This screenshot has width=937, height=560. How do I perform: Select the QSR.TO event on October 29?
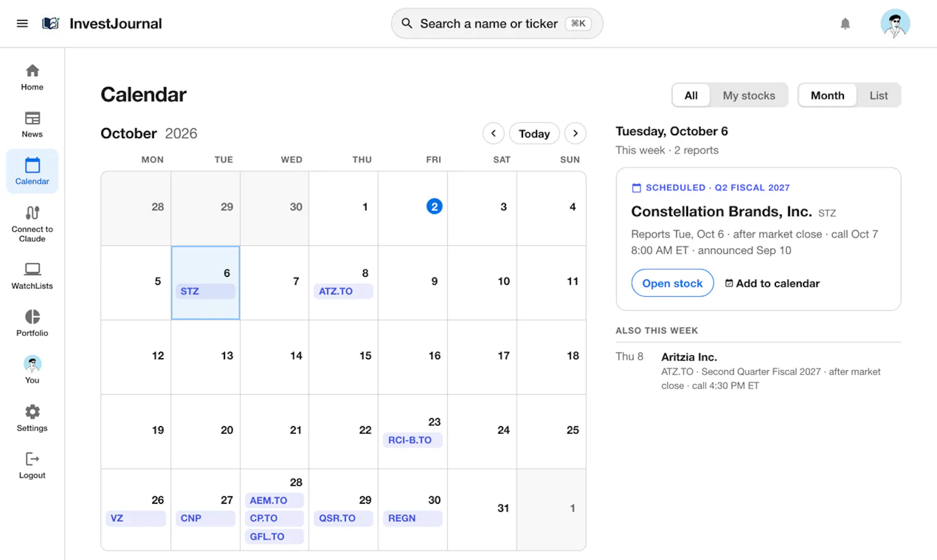343,518
